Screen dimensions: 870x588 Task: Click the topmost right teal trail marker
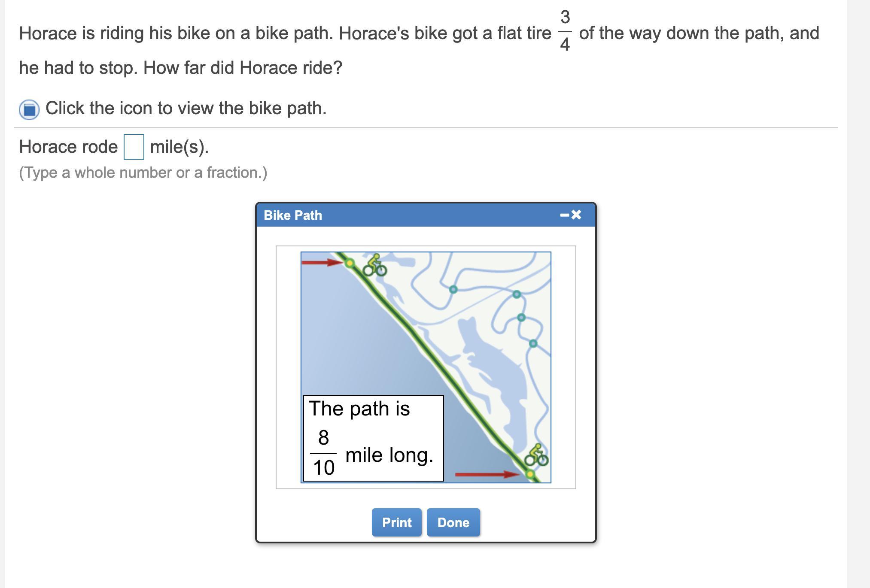517,294
